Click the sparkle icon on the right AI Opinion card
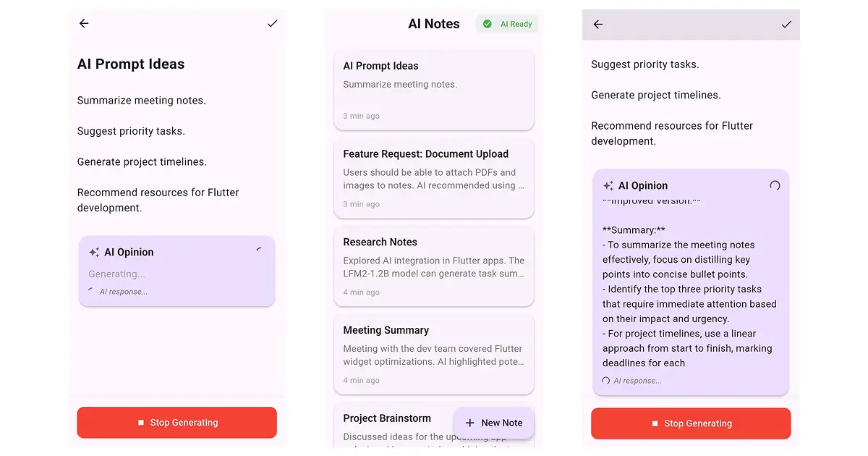This screenshot has height=456, width=868. [608, 185]
